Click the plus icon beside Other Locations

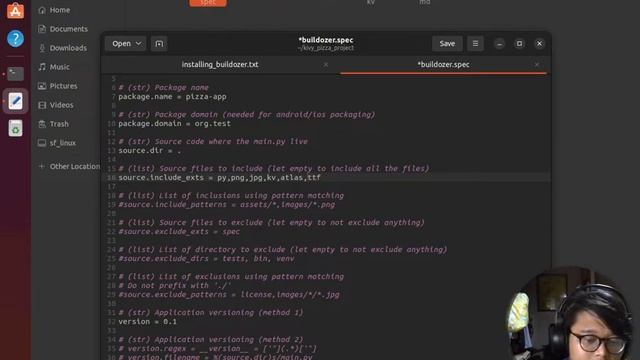(42, 167)
